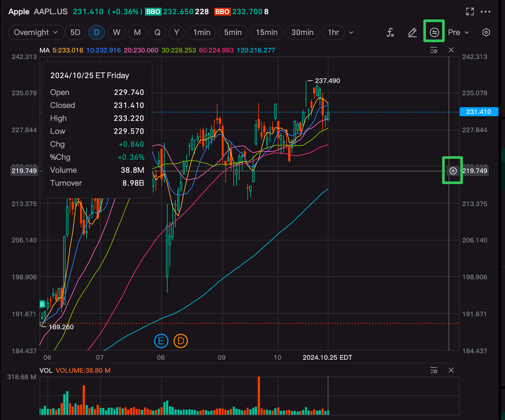Switch to the weekly W timeframe
Screen dimensions: 505x420
117,32
